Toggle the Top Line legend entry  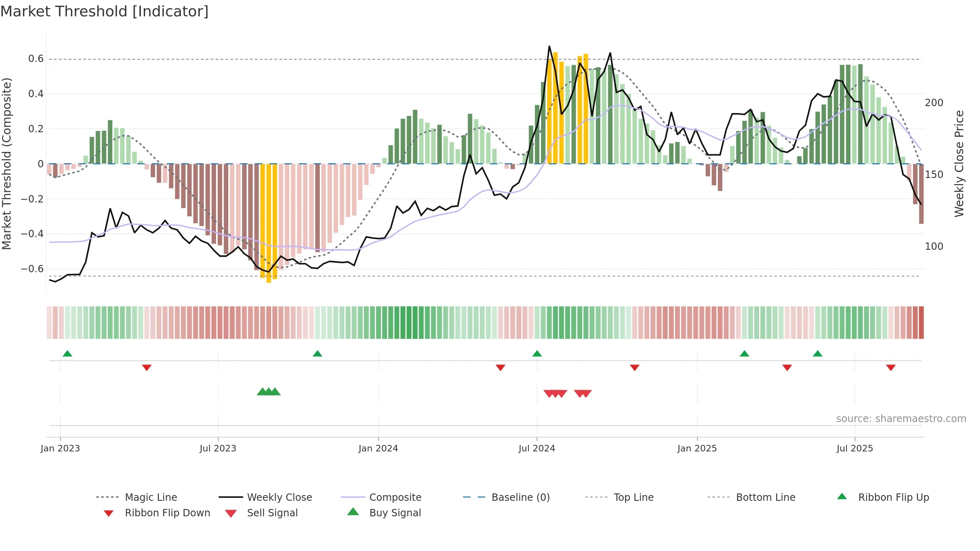tap(619, 498)
